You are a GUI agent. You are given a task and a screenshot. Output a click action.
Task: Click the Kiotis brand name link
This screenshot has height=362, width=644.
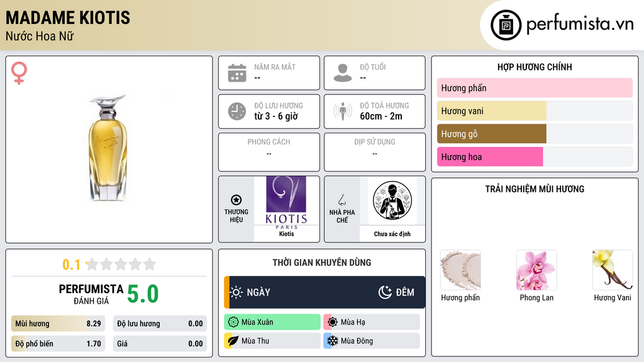click(x=286, y=234)
